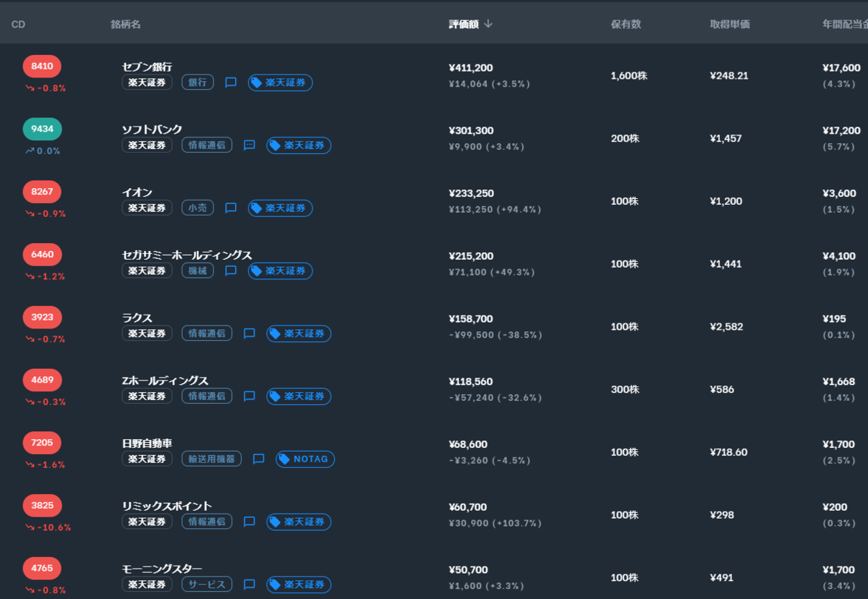Click the 機械 sector tag
Image resolution: width=868 pixels, height=599 pixels.
click(x=197, y=271)
